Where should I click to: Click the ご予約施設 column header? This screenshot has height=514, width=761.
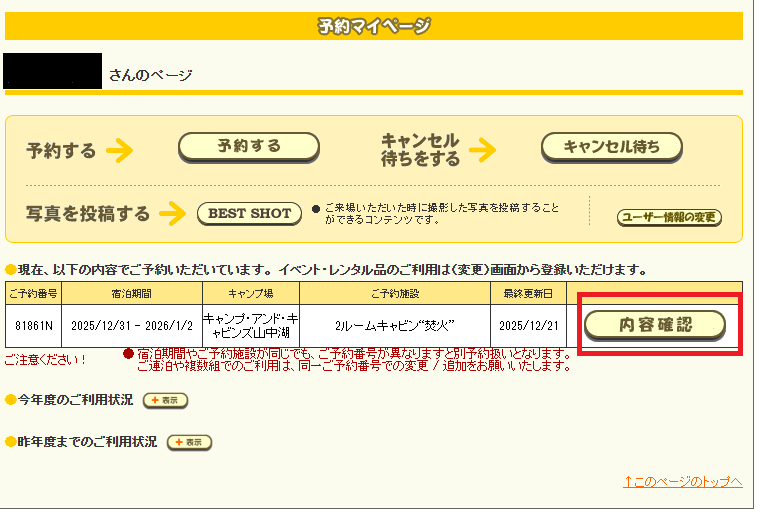point(394,294)
